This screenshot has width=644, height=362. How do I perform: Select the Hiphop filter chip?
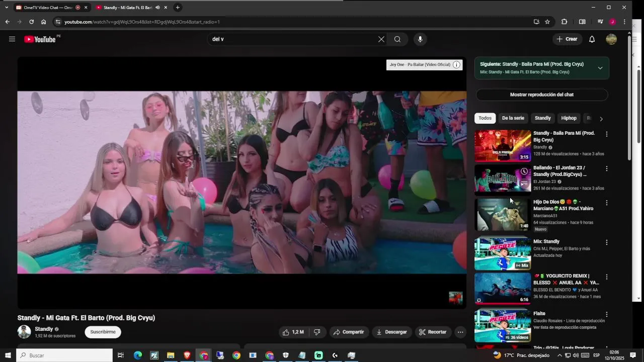[x=569, y=118]
